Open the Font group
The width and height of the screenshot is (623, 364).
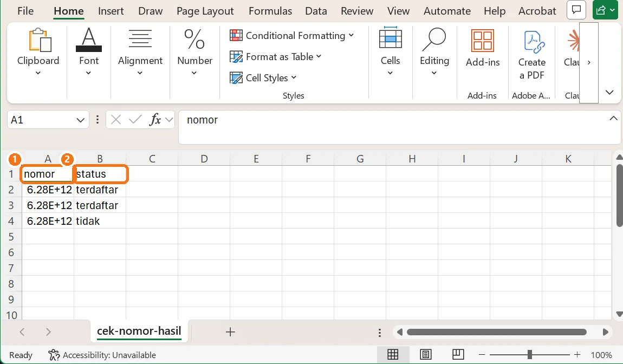coord(89,51)
